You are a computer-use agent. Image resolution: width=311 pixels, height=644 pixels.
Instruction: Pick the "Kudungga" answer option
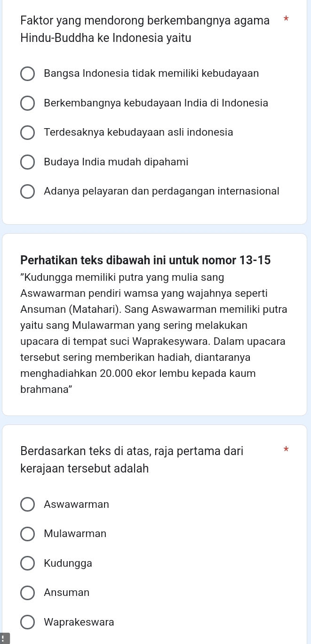pos(28,563)
